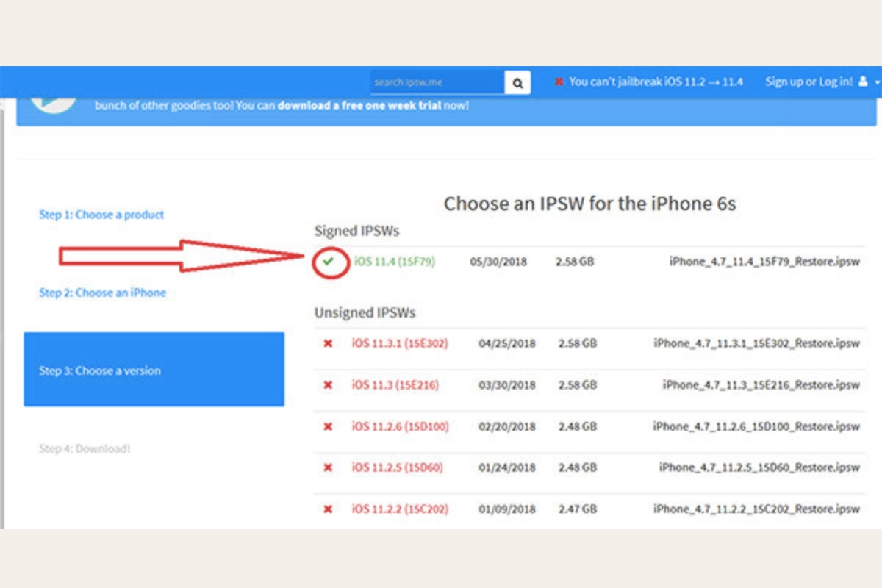The width and height of the screenshot is (882, 588).
Task: Click red X beside iOS 11.3.1
Action: pos(328,343)
